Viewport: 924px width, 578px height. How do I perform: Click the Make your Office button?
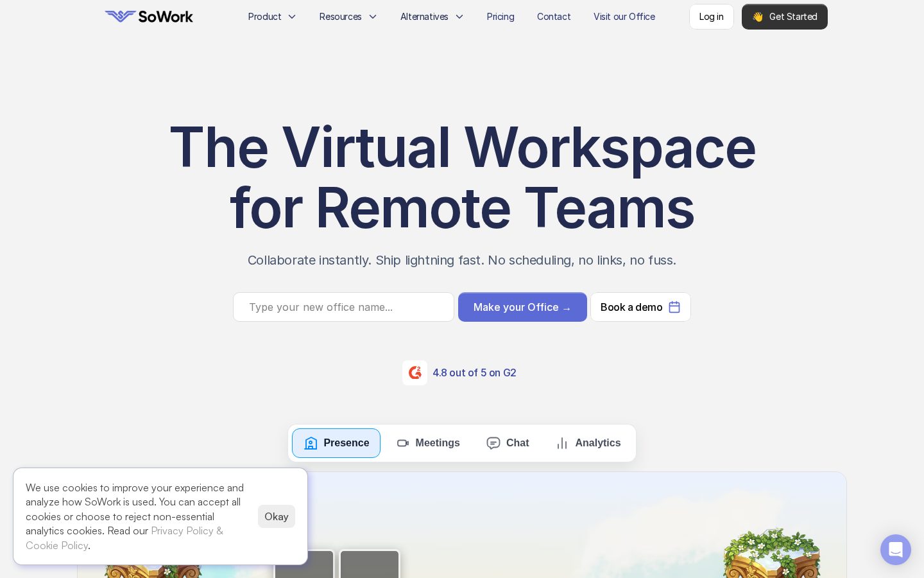[522, 307]
